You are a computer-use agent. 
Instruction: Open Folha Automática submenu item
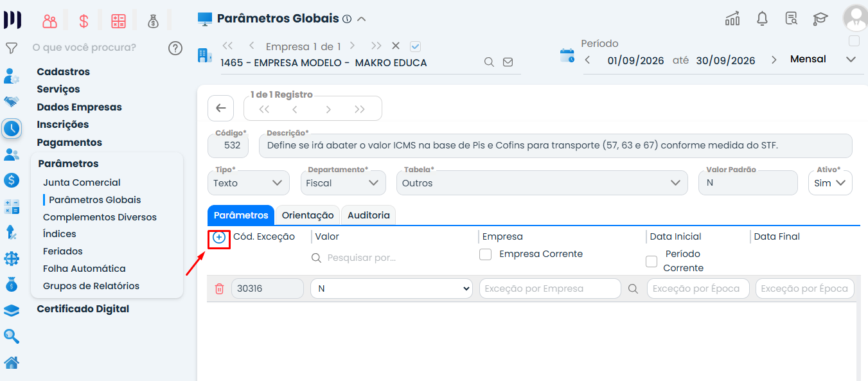point(84,269)
